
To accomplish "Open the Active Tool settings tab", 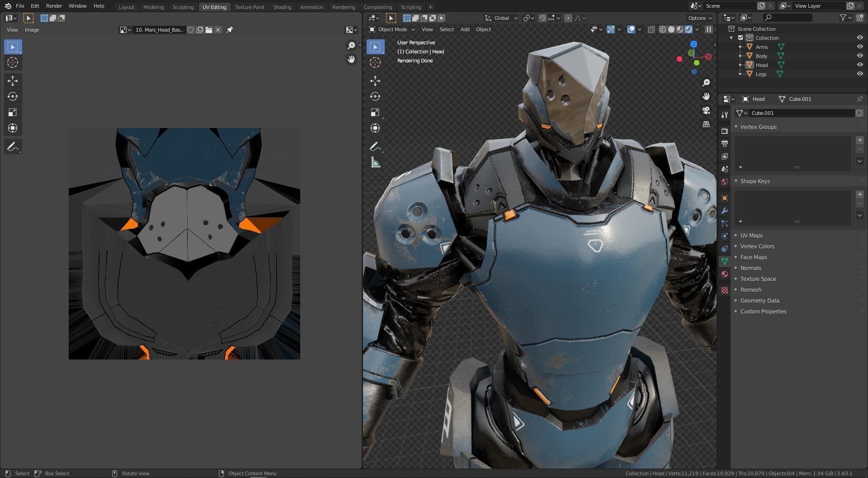I will tap(725, 115).
